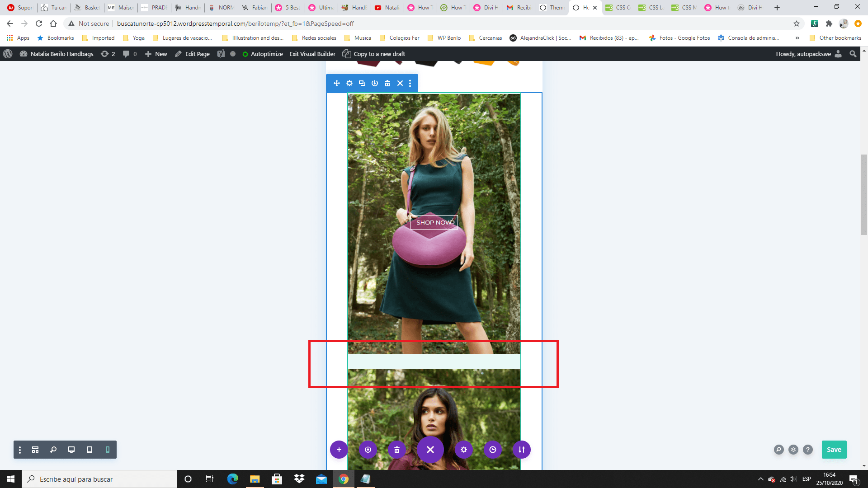The width and height of the screenshot is (868, 488).
Task: Click purple plus to load from library
Action: [x=339, y=450]
